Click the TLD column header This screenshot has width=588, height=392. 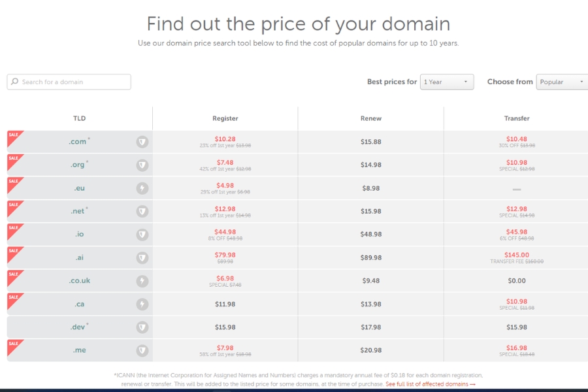click(x=79, y=118)
